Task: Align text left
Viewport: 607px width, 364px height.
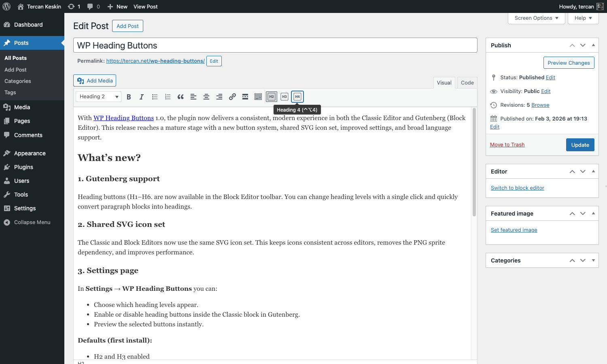Action: 193,97
